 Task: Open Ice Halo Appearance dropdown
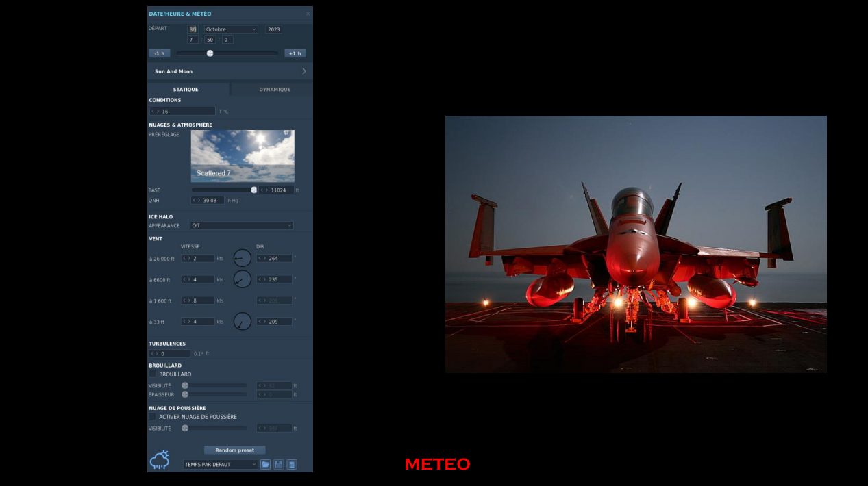[x=241, y=225]
